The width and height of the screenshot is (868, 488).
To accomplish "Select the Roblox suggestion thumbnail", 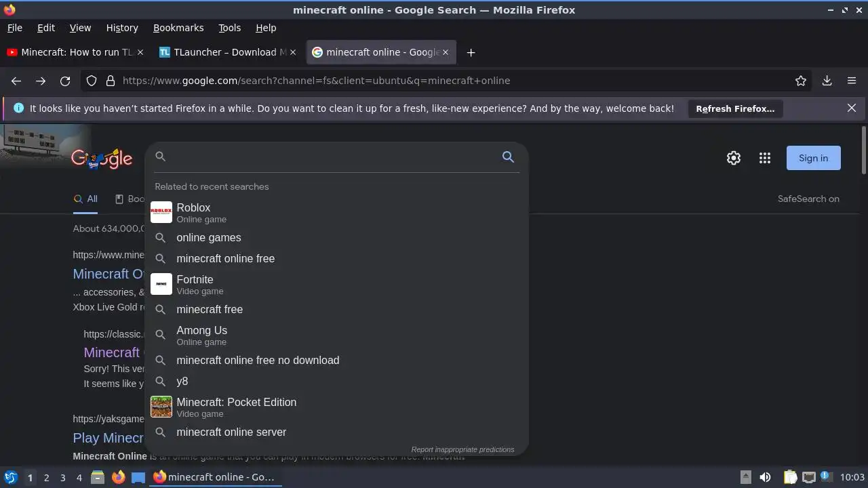I will pos(161,212).
